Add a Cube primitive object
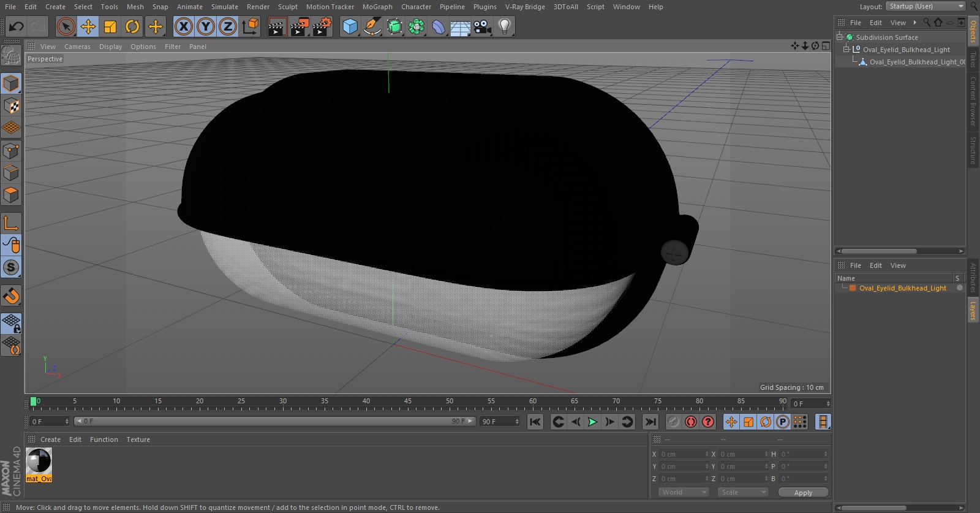 [x=350, y=26]
